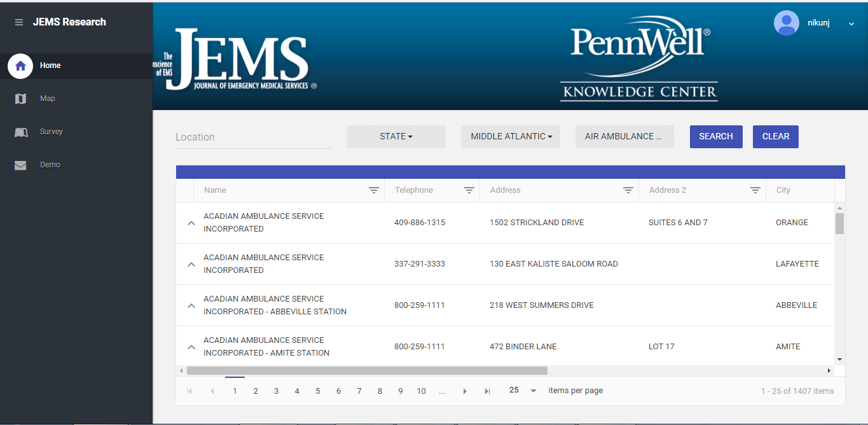Go to page 10
The width and height of the screenshot is (868, 425).
coord(421,391)
